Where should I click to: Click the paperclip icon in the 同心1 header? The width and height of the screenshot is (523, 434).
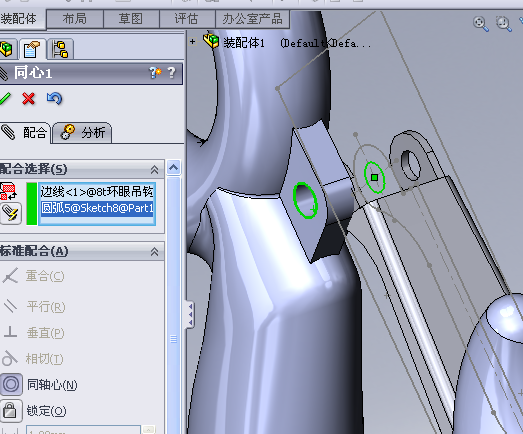click(x=4, y=73)
